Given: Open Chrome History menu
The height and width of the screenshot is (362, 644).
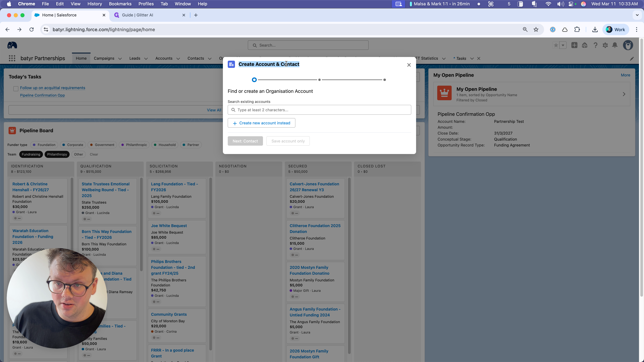Looking at the screenshot, I should coord(94,4).
